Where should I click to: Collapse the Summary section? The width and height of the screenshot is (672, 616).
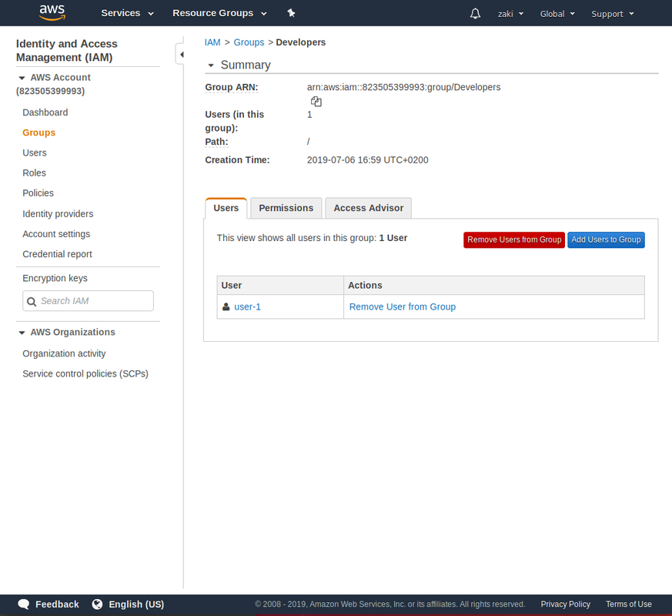(210, 65)
